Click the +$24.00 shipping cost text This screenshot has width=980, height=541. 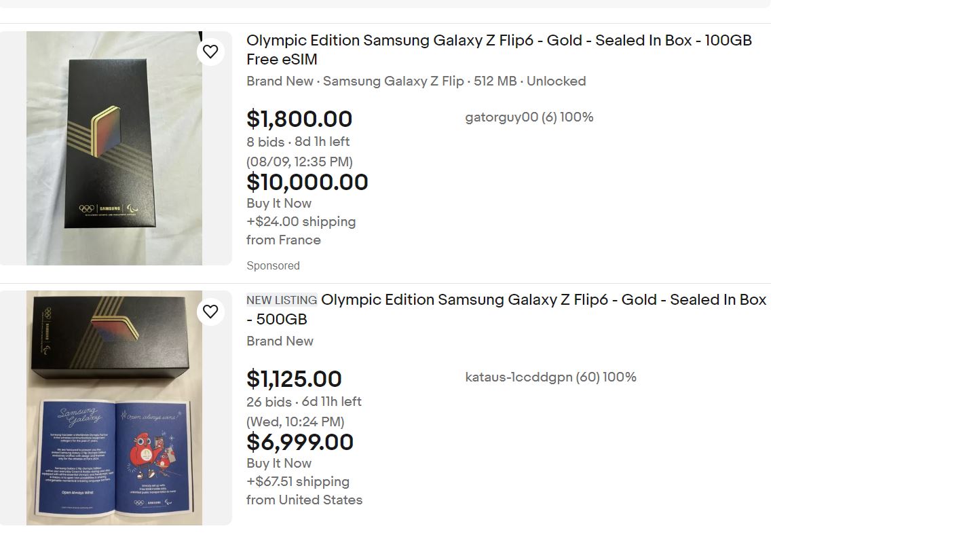301,221
